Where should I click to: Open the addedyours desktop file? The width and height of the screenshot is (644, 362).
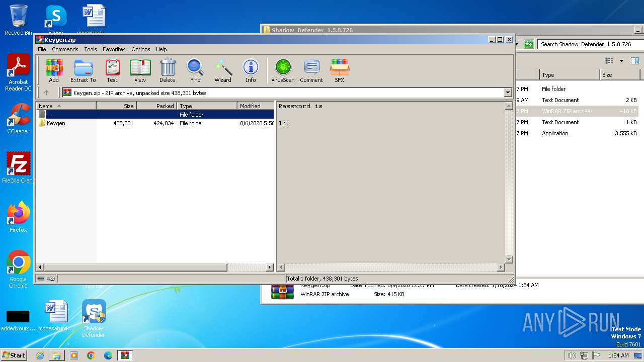[x=18, y=320]
